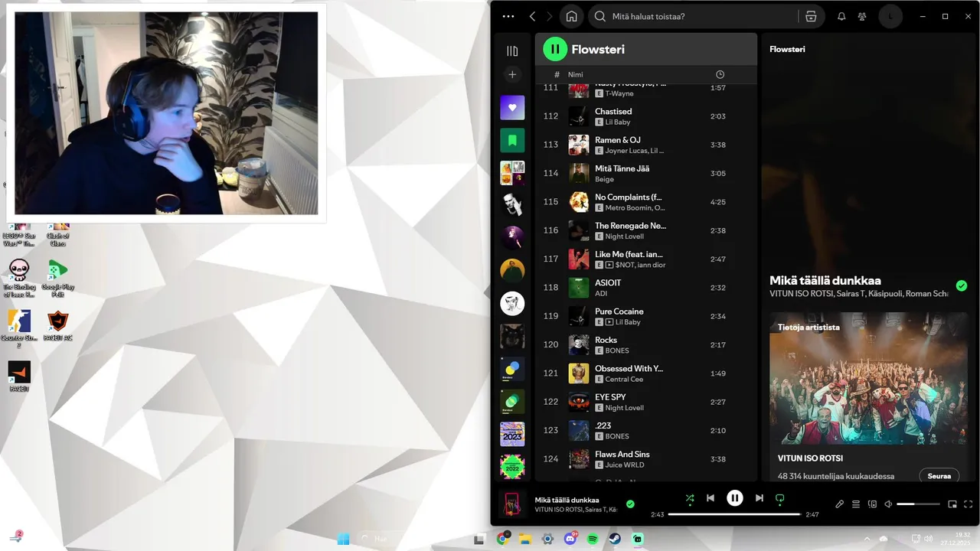Open 'Mikä täällä dunkkaa' title in side panel
The image size is (980, 551).
pos(825,281)
